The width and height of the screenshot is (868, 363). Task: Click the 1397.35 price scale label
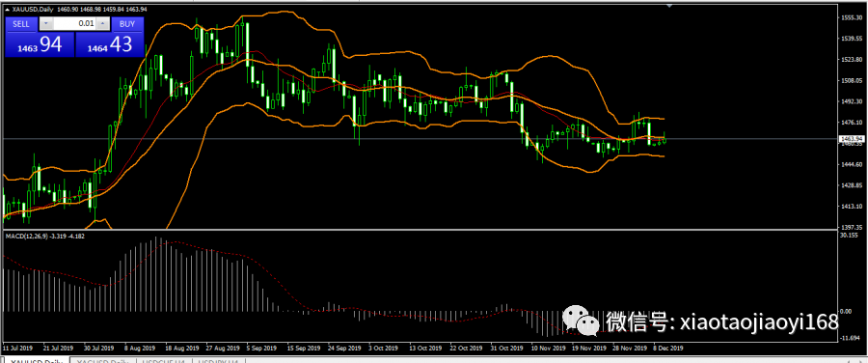click(852, 227)
